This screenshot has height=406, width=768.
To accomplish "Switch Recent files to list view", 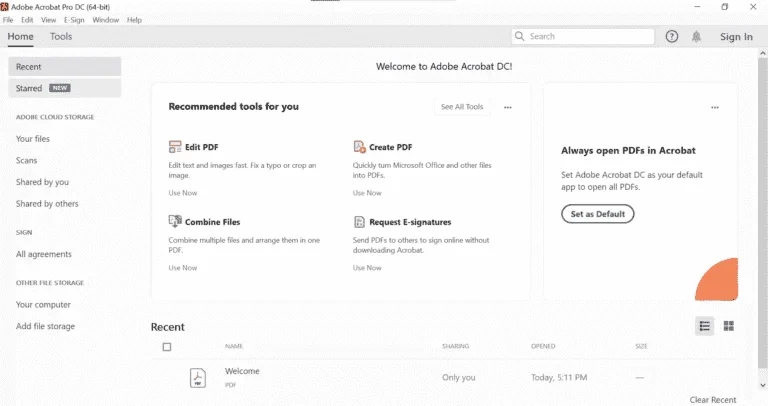I will [x=704, y=326].
